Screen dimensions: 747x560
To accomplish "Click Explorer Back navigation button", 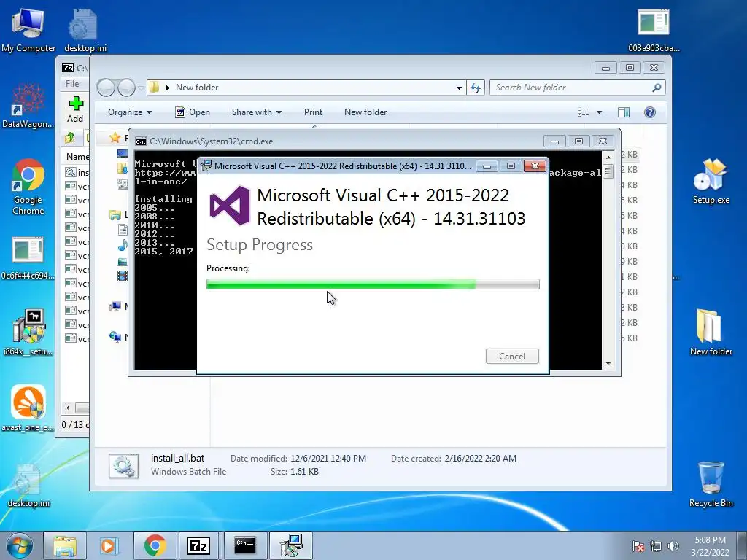I will point(107,87).
